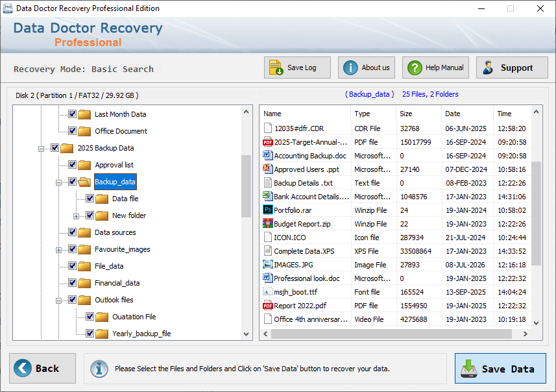The height and width of the screenshot is (392, 556).
Task: Click the blank file icon of 12035#dfr.CDR
Action: click(x=268, y=128)
